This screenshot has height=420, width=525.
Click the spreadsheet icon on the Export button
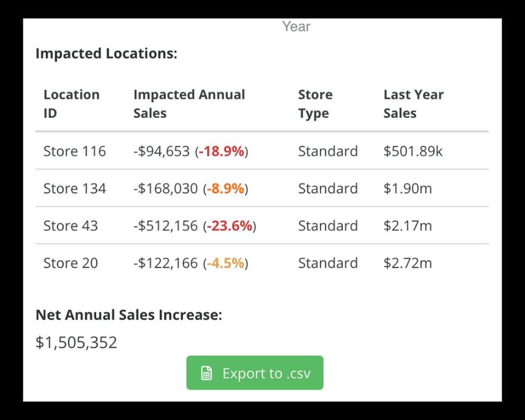207,373
